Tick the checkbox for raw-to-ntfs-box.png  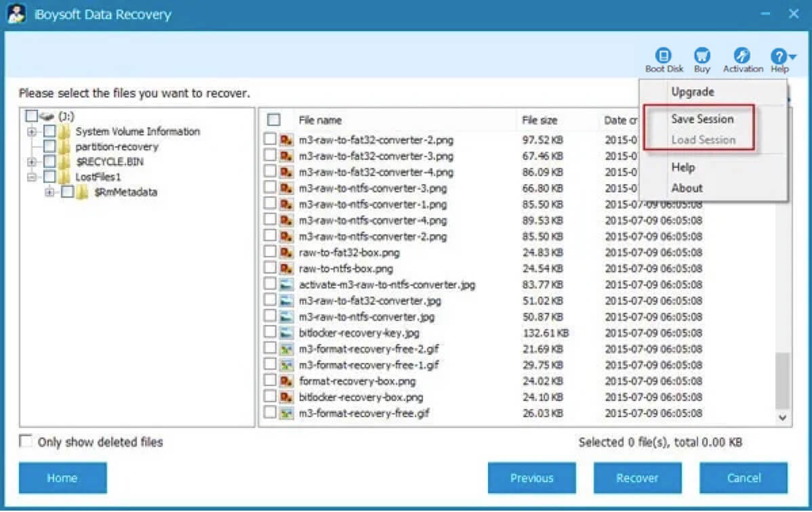click(x=270, y=268)
